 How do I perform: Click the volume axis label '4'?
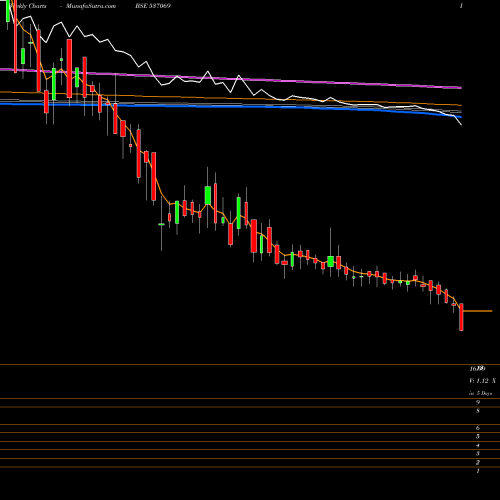click(x=478, y=445)
